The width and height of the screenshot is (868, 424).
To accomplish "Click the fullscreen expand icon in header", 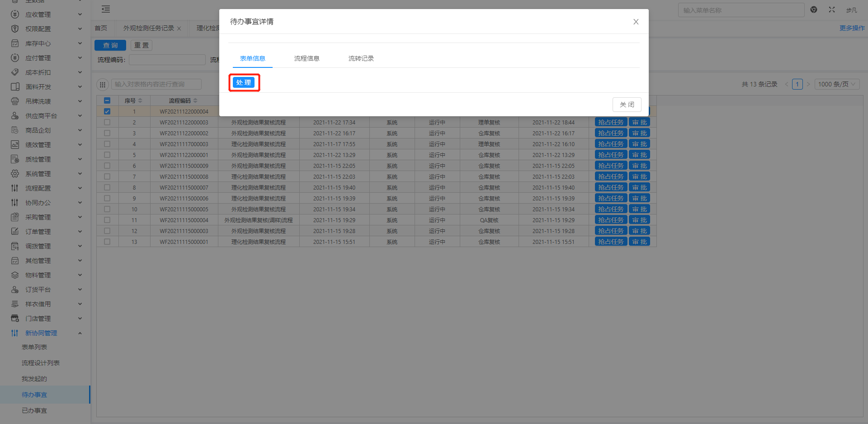I will 832,10.
